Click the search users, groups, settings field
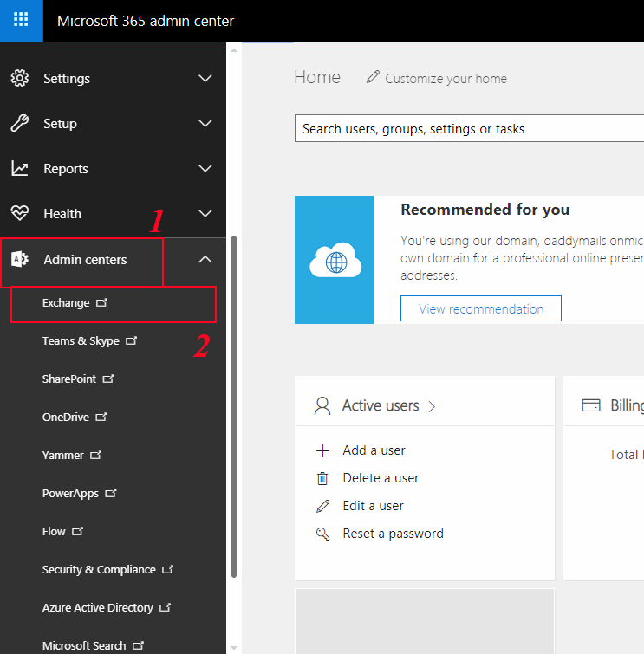 [469, 128]
